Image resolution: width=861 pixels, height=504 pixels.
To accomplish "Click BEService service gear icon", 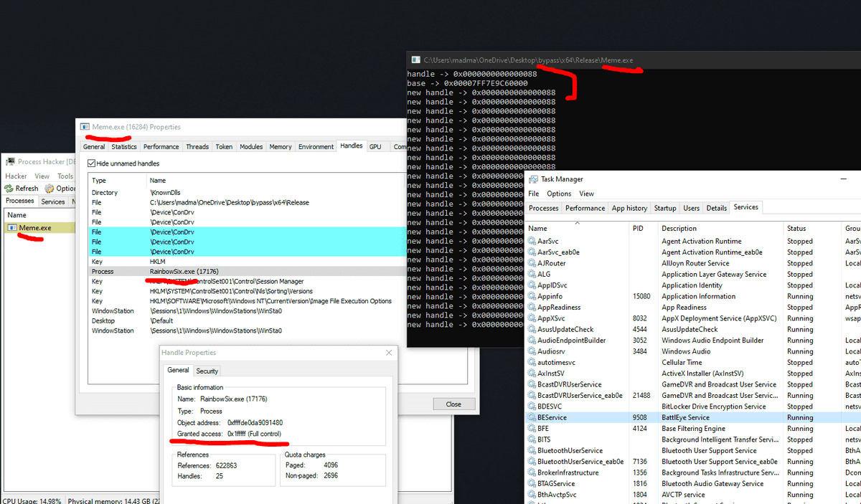I will tap(532, 417).
